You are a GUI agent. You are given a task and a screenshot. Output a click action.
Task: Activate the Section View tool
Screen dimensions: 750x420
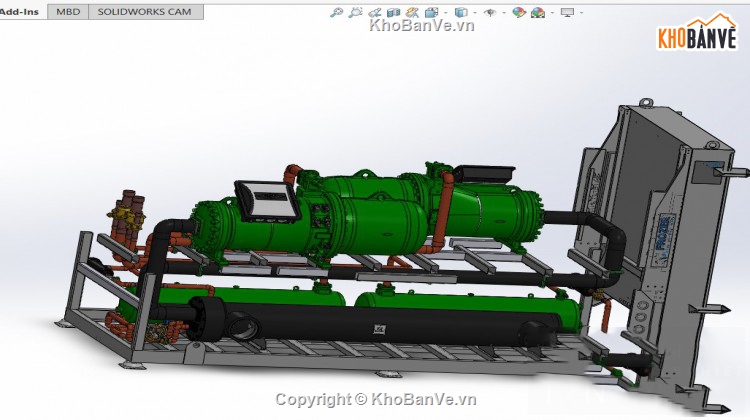pyautogui.click(x=393, y=12)
